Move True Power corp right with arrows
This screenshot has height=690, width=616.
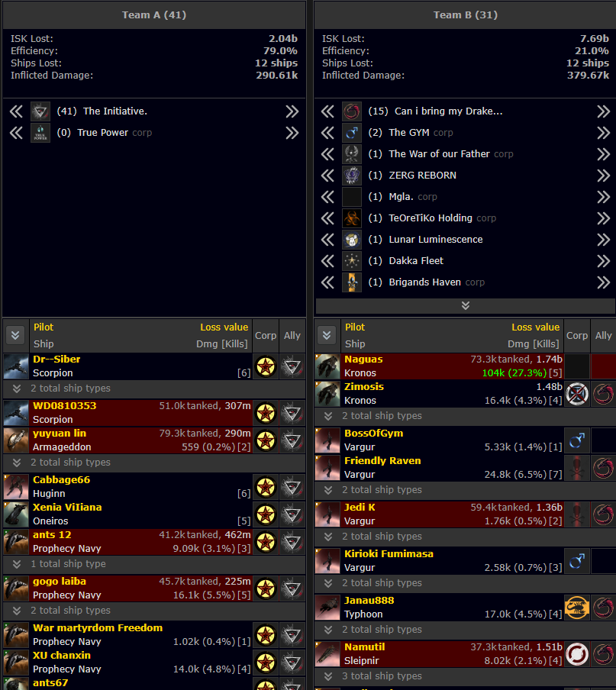pyautogui.click(x=292, y=133)
